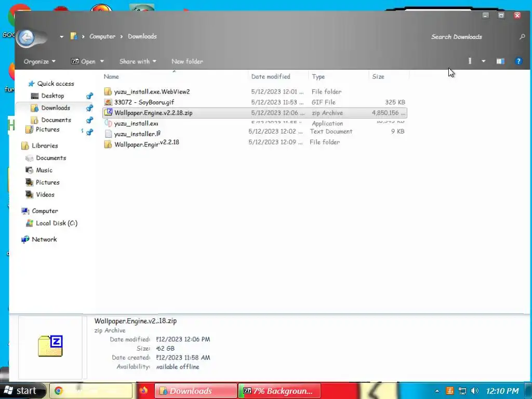Image resolution: width=532 pixels, height=399 pixels.
Task: Open the recent locations dropdown arrow
Action: tap(61, 37)
